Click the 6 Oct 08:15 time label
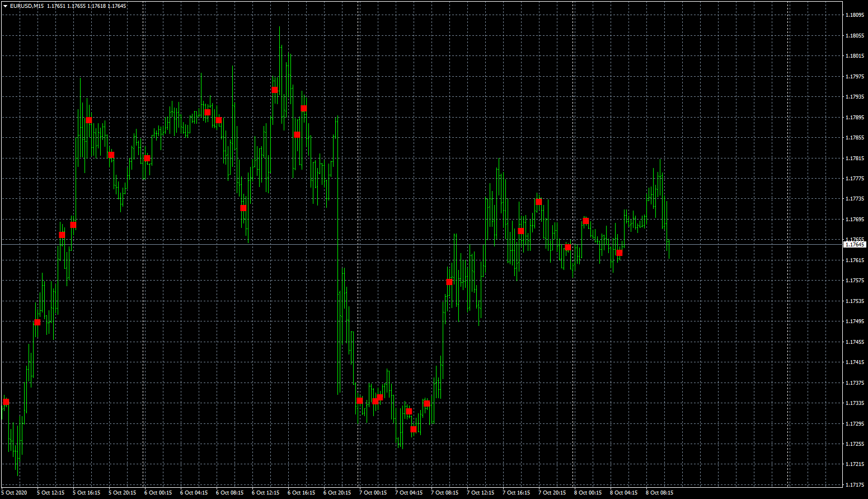Screen dimensions: 868x499 pyautogui.click(x=230, y=493)
